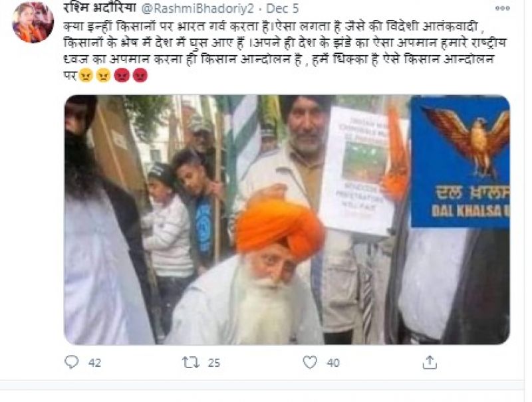Like the tweet with heart icon
Screen dimensions: 532x402
pyautogui.click(x=310, y=362)
